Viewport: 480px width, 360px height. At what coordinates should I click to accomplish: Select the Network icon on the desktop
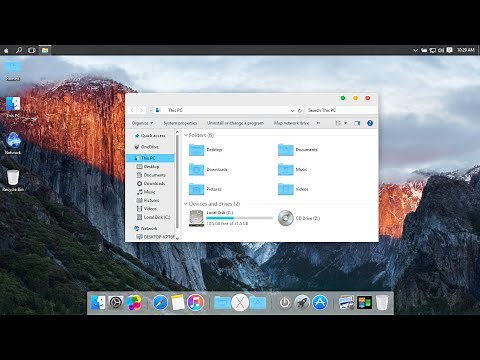[13, 143]
